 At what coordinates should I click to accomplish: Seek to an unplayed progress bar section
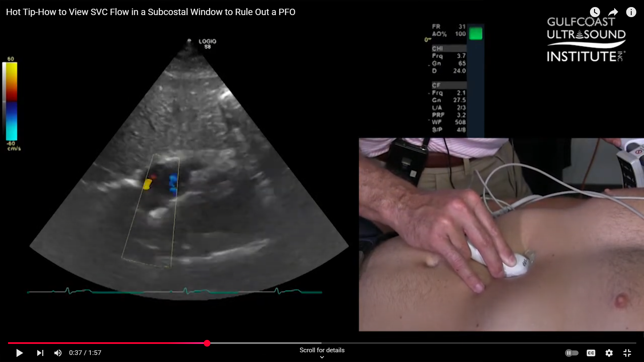436,343
